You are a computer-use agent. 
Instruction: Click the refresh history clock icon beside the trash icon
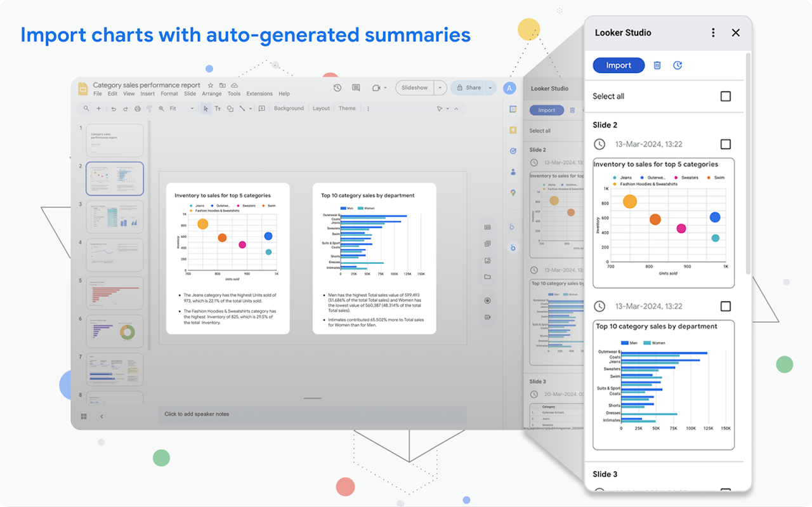(678, 65)
